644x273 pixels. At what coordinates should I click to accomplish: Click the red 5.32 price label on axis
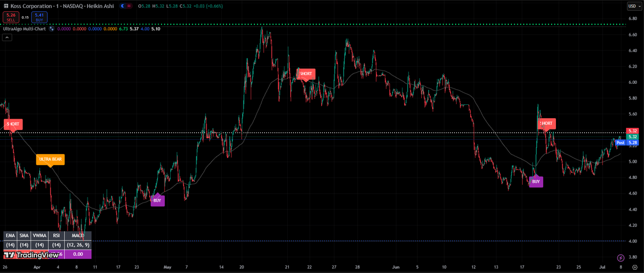click(x=632, y=131)
